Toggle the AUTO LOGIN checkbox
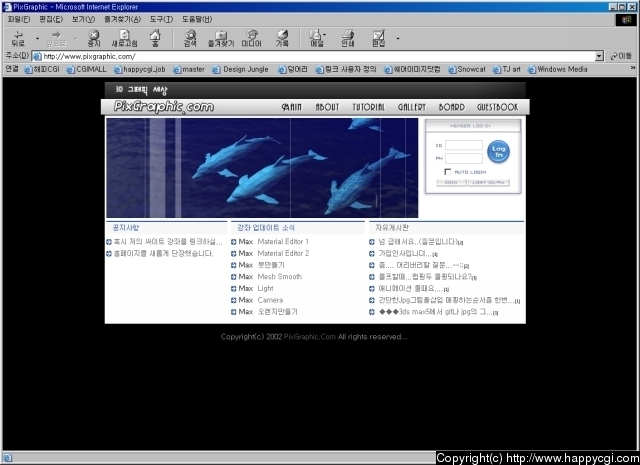This screenshot has height=465, width=640. [x=448, y=172]
